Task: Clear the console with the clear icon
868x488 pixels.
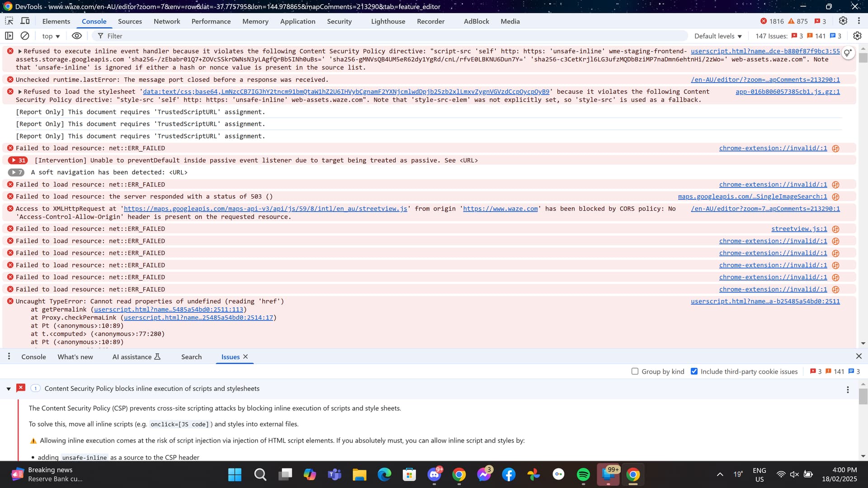Action: (25, 36)
